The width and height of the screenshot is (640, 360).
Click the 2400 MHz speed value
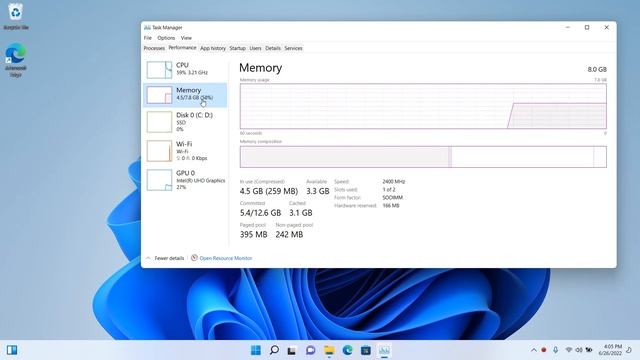(x=393, y=182)
